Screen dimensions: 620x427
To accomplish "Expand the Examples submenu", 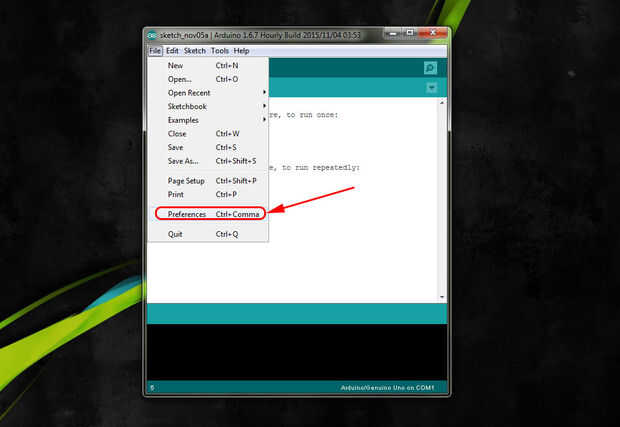I will 208,120.
